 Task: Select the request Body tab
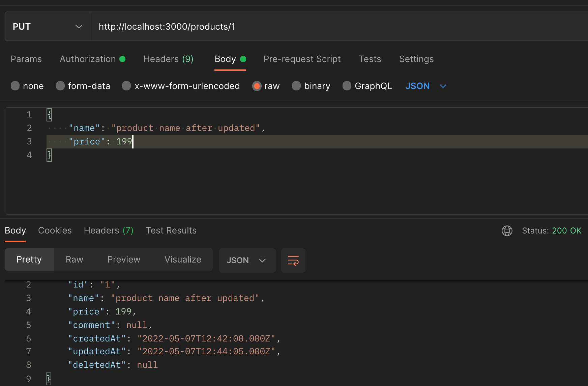(x=230, y=59)
